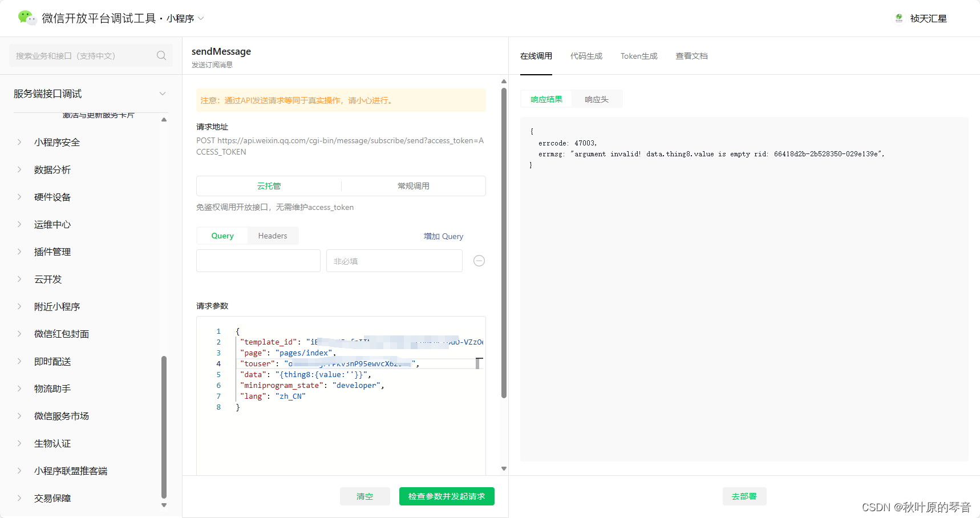Click the "miniprogram_state" line in JSON editor

tap(312, 386)
